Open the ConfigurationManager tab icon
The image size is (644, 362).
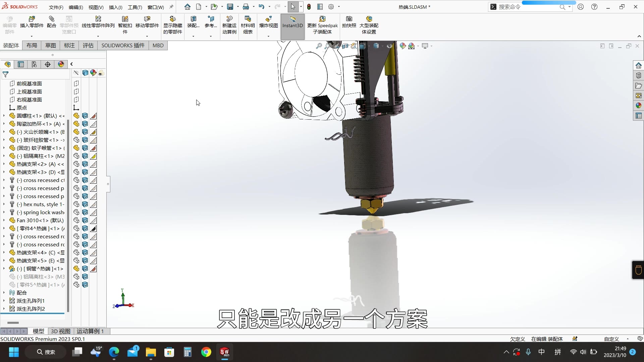[34, 64]
